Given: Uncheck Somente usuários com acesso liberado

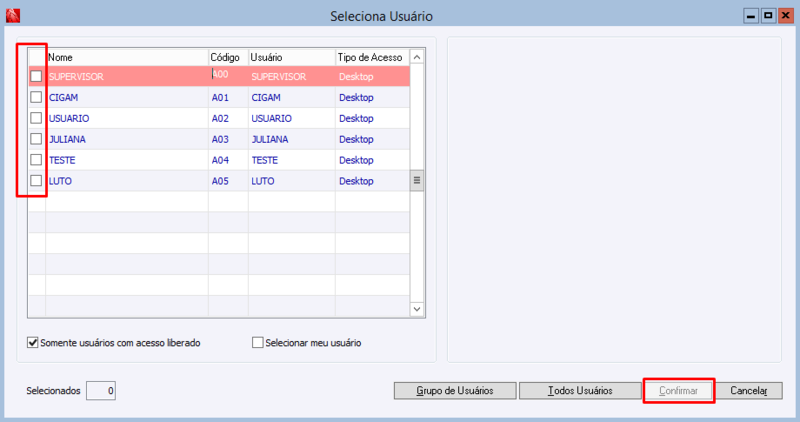Looking at the screenshot, I should click(33, 342).
